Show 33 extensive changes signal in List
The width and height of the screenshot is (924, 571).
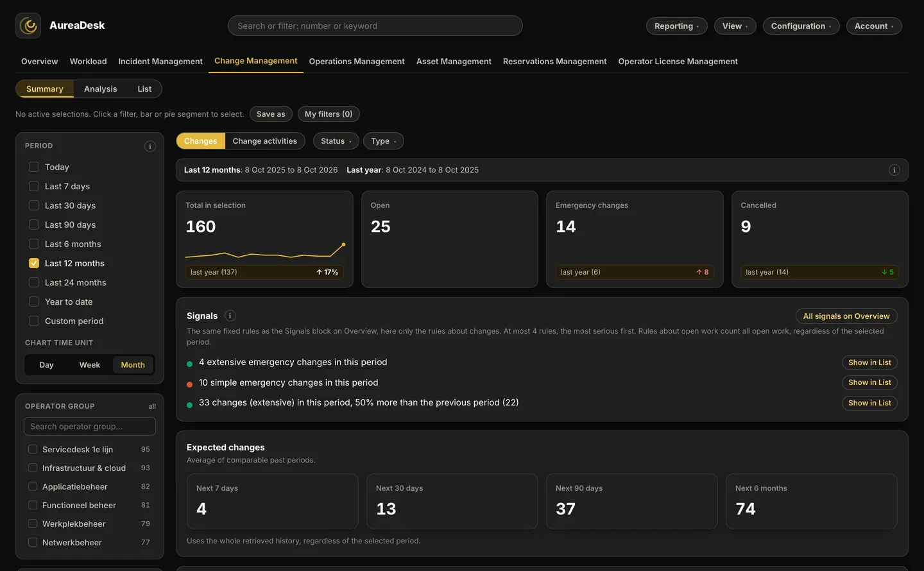(x=869, y=403)
